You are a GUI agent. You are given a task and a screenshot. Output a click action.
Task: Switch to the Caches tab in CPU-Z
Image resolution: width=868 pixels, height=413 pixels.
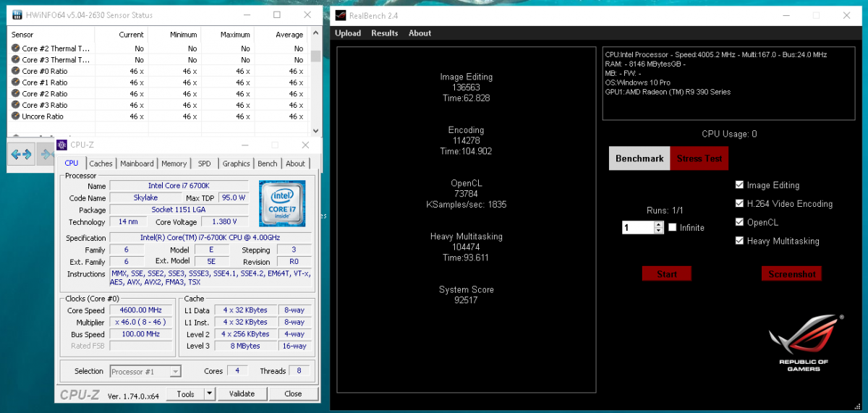101,163
